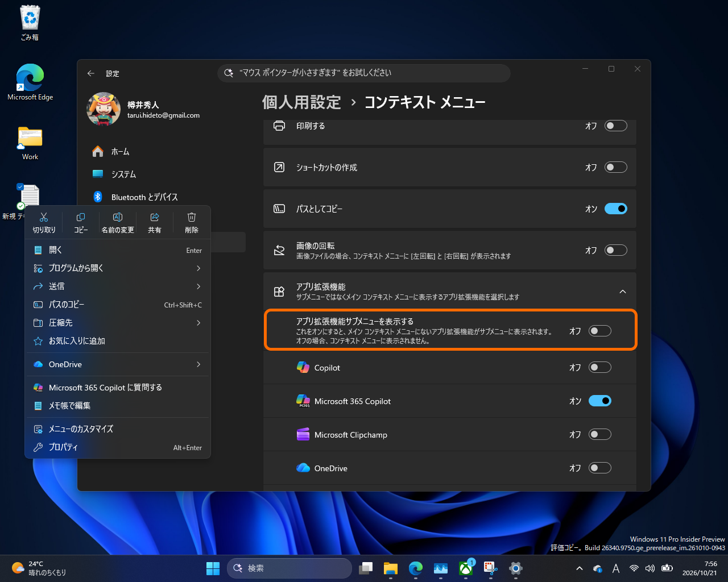Click the Copilot app icon in extensions list
The image size is (728, 582).
[303, 367]
